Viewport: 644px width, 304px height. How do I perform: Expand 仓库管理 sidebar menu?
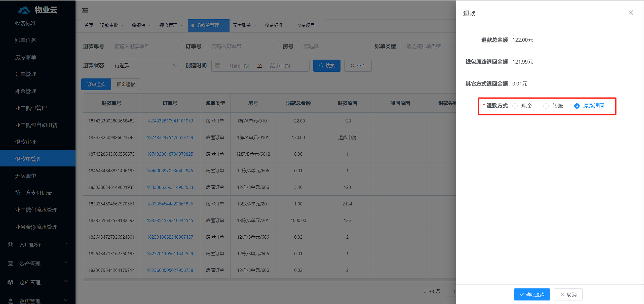tap(38, 282)
